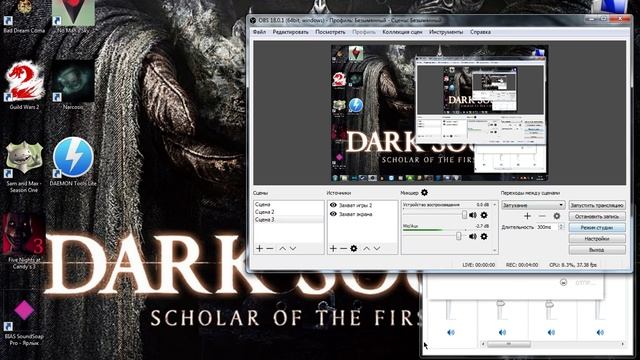Screen dimensions: 640x360
Task: Move the selected scene down
Action: pyautogui.click(x=293, y=248)
